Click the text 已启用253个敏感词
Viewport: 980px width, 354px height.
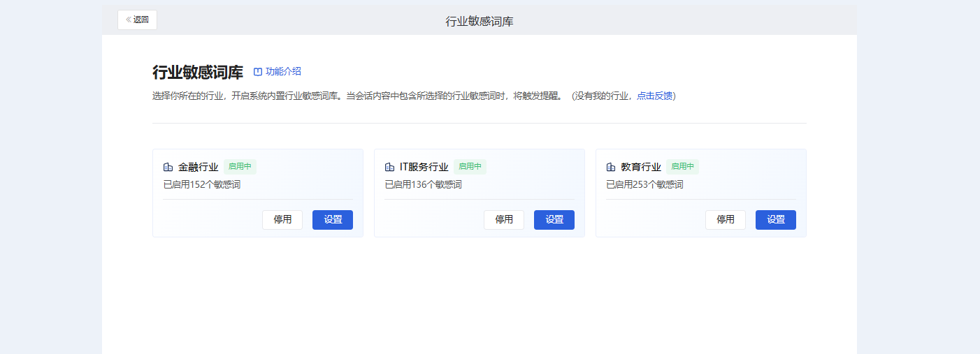point(644,185)
